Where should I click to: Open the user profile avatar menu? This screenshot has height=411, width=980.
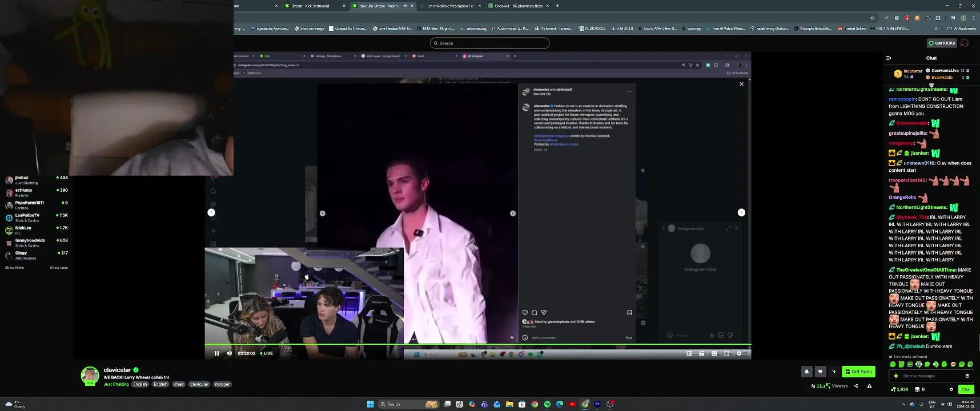[965, 43]
